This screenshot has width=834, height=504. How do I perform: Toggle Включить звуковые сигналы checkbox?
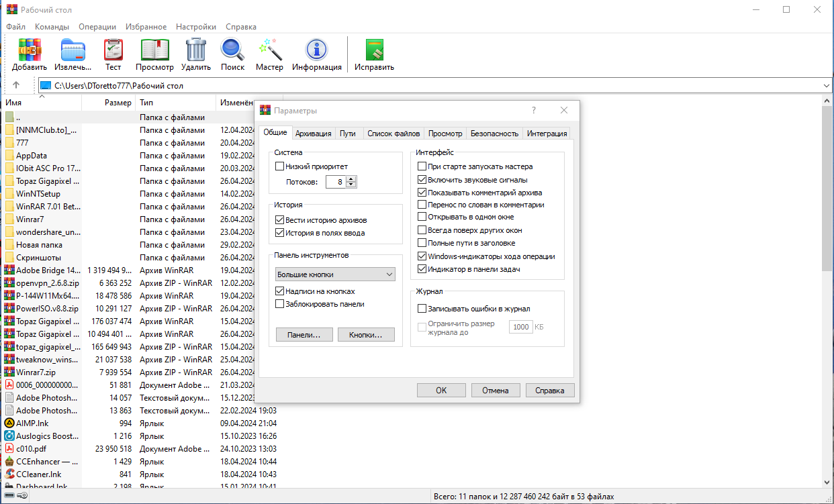(x=422, y=180)
